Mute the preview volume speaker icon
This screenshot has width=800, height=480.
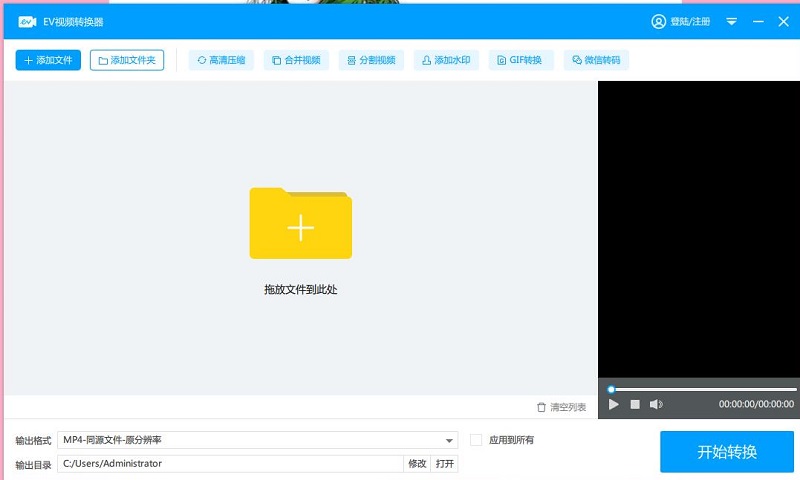tap(656, 404)
